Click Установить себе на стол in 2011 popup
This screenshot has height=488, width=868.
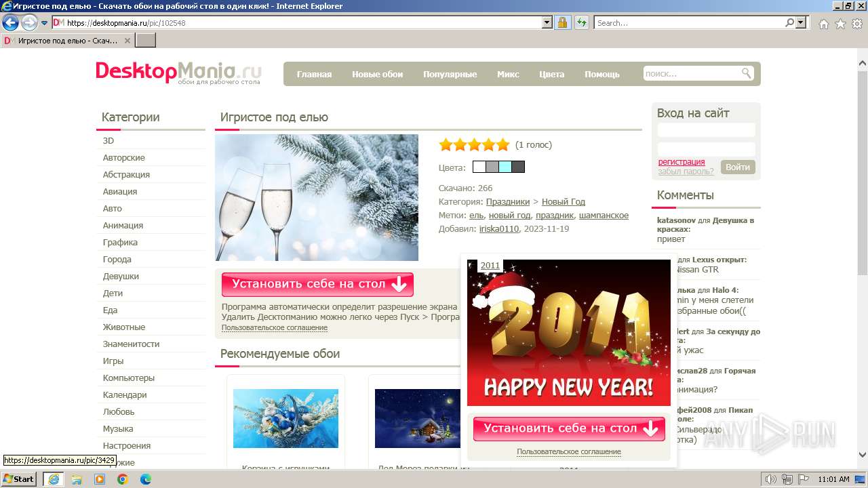point(569,428)
